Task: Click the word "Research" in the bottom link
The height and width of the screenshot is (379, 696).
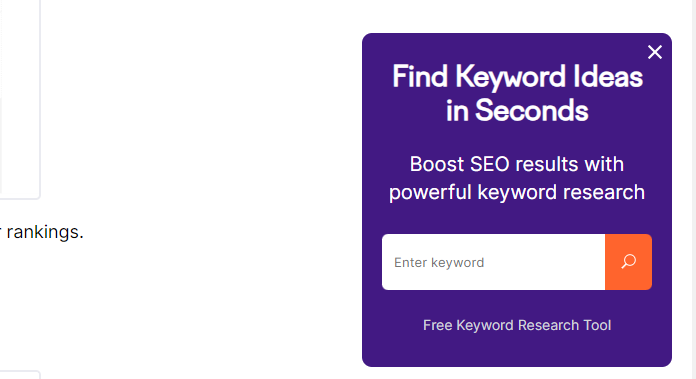Action: (x=548, y=325)
